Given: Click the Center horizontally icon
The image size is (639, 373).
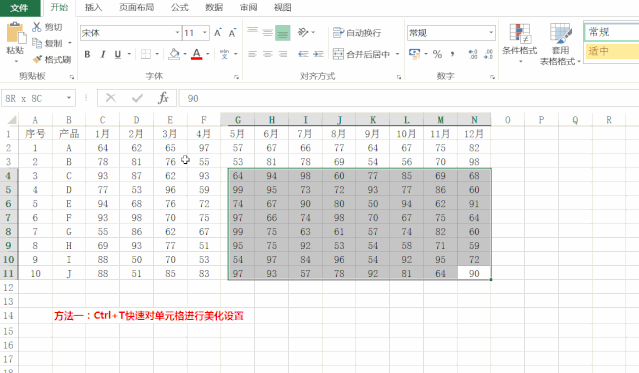Looking at the screenshot, I should coord(267,54).
